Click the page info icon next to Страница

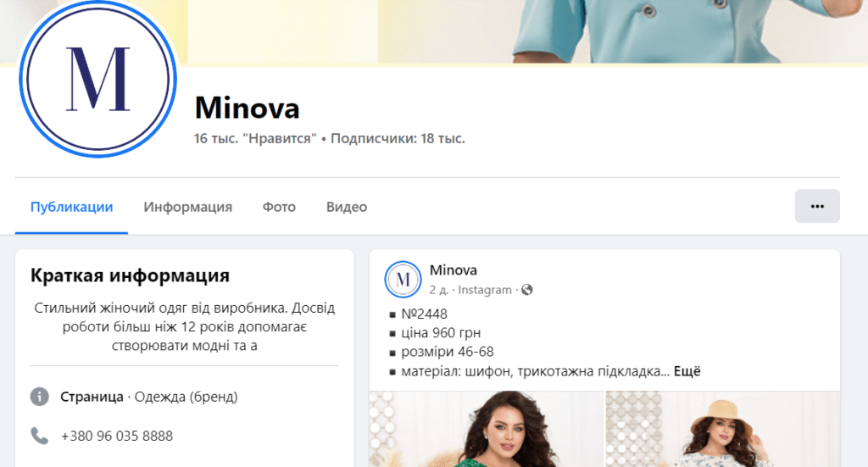click(x=39, y=397)
